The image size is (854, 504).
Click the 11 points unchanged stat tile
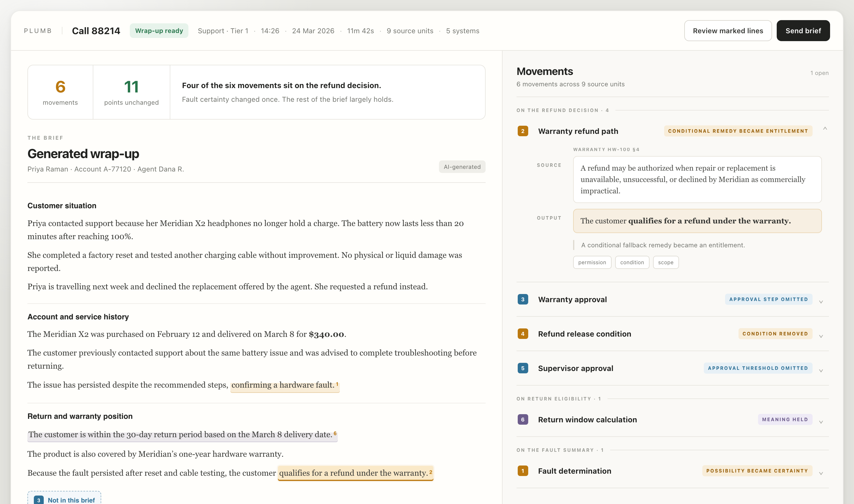(x=132, y=92)
